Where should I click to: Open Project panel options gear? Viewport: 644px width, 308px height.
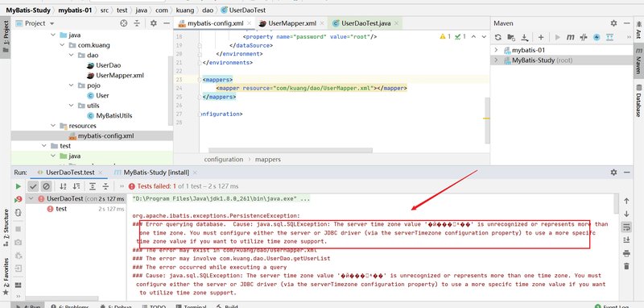point(154,23)
